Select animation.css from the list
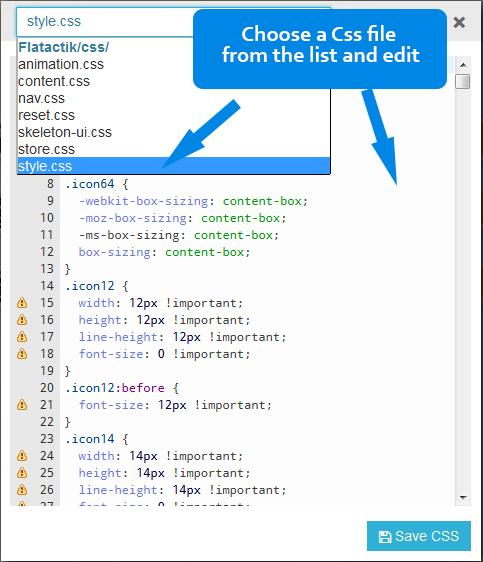The width and height of the screenshot is (483, 562). (173, 64)
